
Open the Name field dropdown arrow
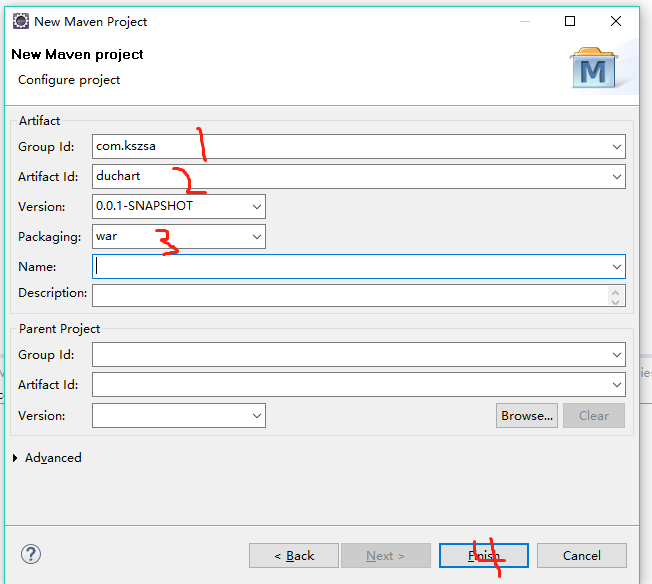[x=617, y=267]
